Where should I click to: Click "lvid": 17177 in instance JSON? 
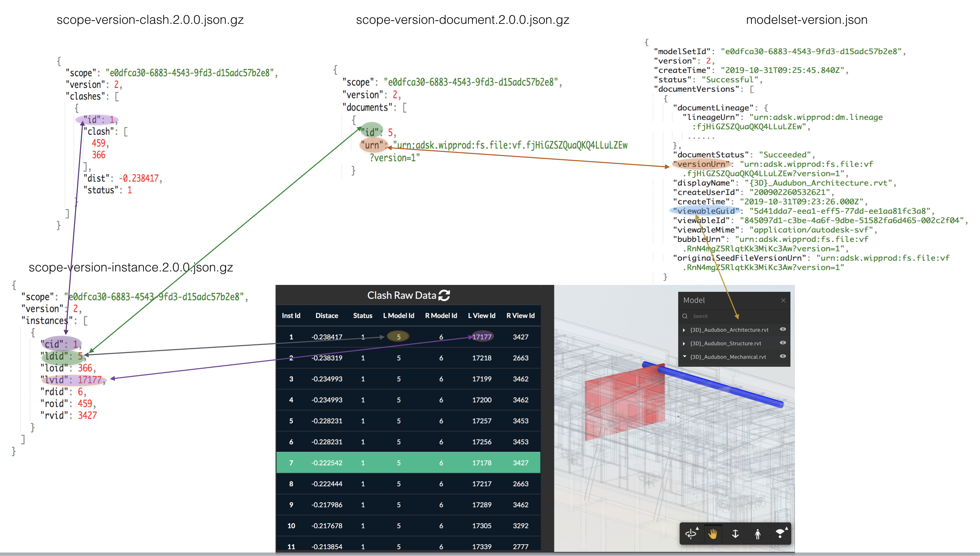pos(71,380)
